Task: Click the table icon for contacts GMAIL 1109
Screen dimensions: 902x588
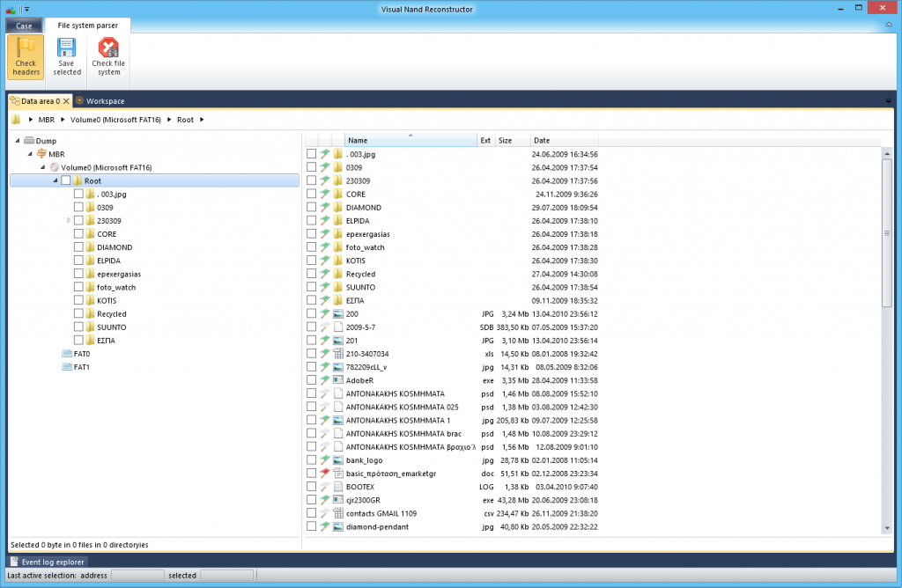Action: point(338,513)
